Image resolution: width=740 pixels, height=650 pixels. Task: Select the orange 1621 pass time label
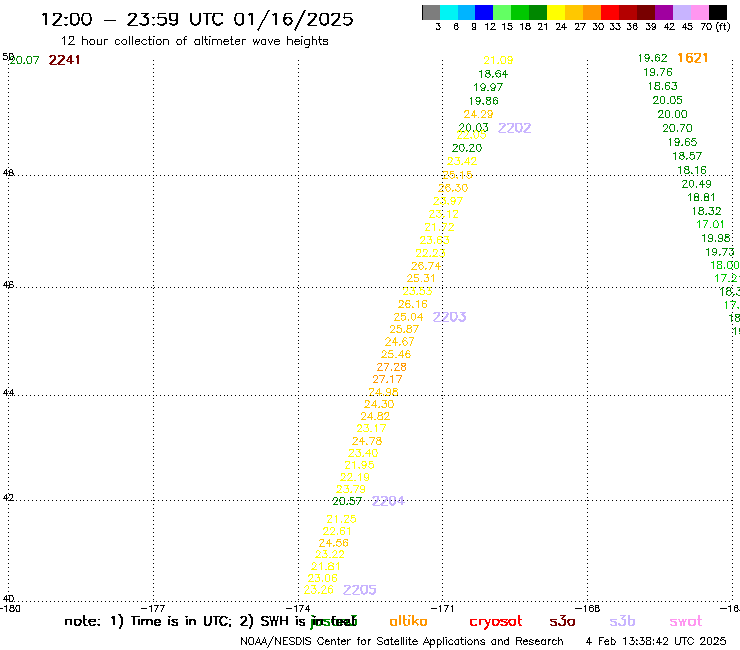click(x=692, y=58)
